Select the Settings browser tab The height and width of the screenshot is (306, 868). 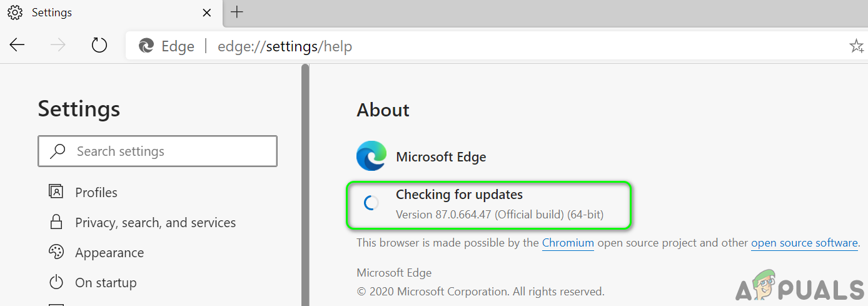click(x=106, y=13)
